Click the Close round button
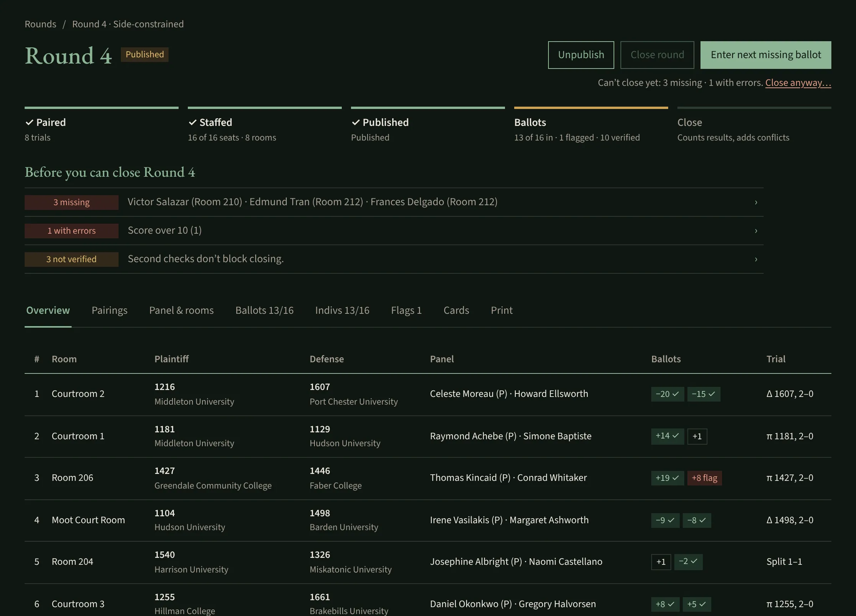This screenshot has width=856, height=616. tap(657, 55)
